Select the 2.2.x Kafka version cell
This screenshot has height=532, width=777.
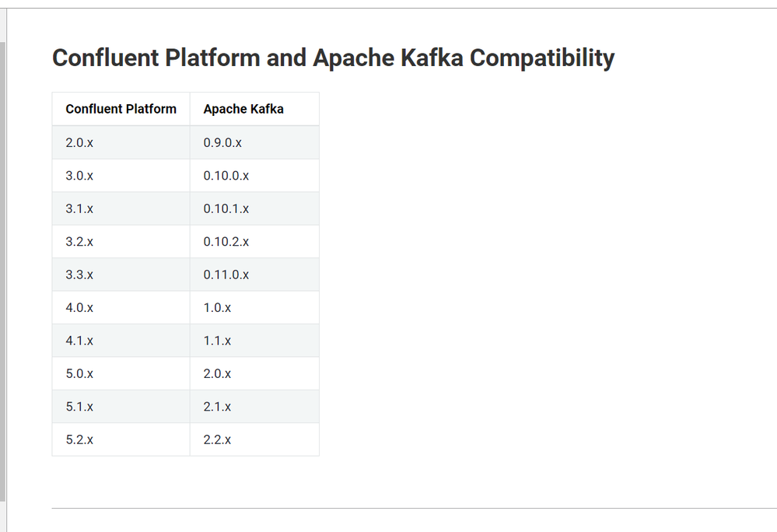217,439
